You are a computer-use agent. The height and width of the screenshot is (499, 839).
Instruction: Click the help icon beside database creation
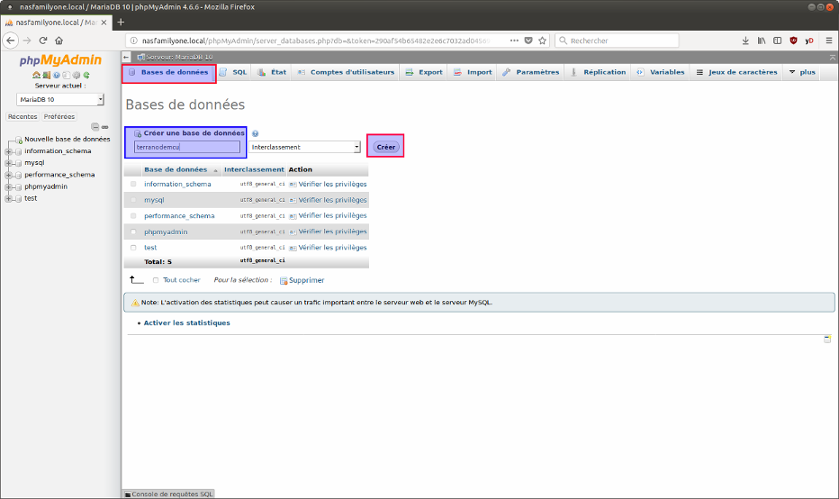(256, 133)
